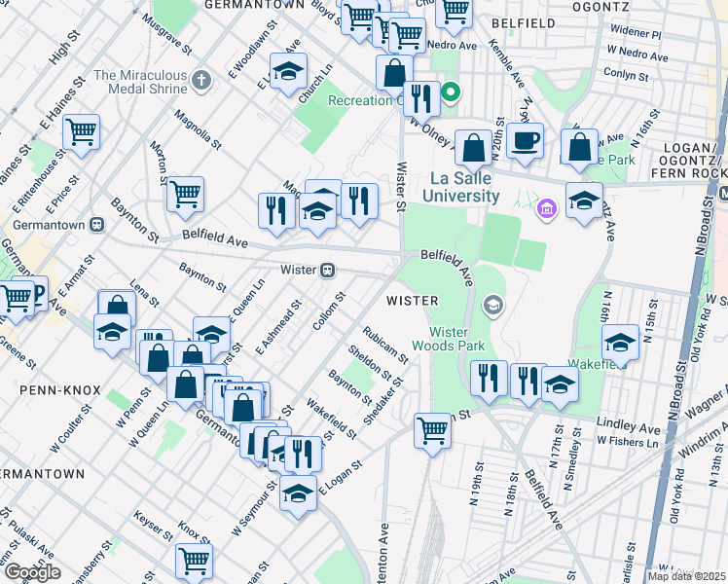Image resolution: width=728 pixels, height=584 pixels.
Task: Open the restaurant marker beside the green pin
Action: [x=422, y=101]
